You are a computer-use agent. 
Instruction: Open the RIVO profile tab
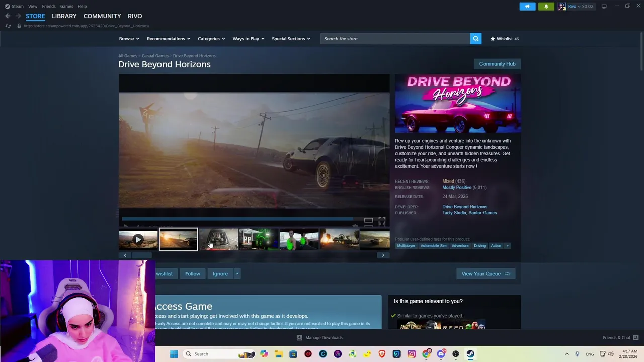pos(135,16)
